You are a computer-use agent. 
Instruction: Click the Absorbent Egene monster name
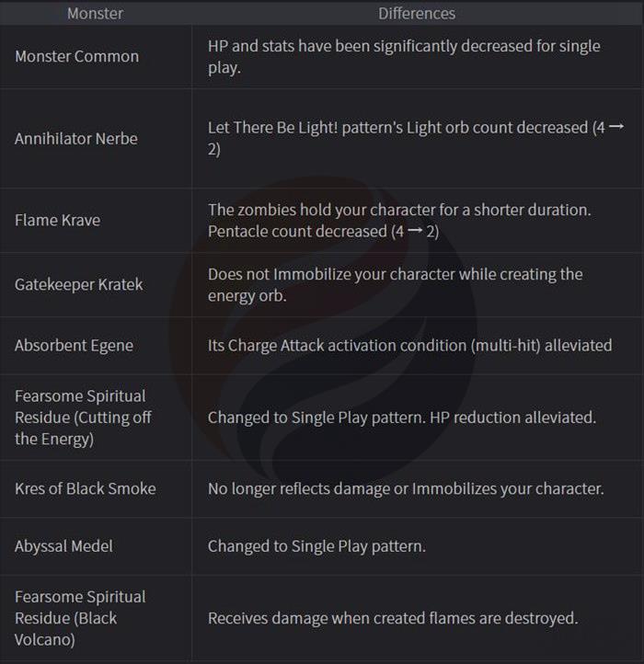point(75,346)
